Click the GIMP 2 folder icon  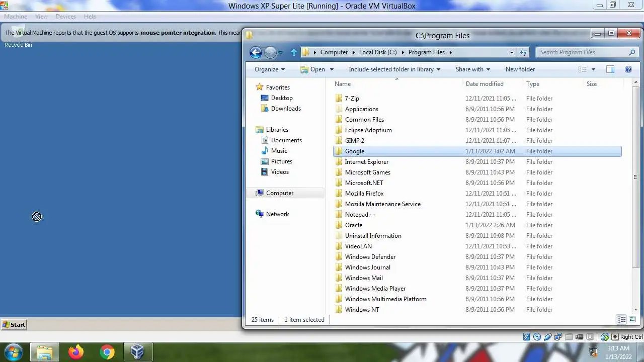(x=339, y=141)
